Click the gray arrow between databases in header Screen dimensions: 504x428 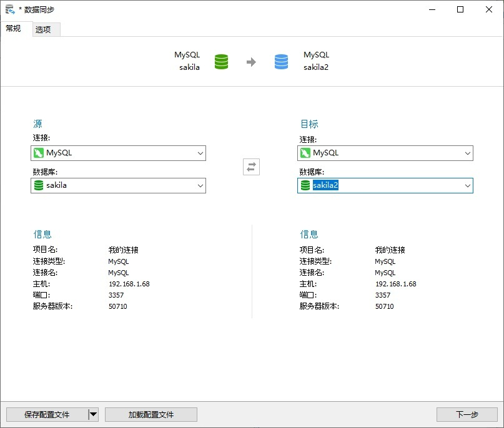[x=251, y=62]
